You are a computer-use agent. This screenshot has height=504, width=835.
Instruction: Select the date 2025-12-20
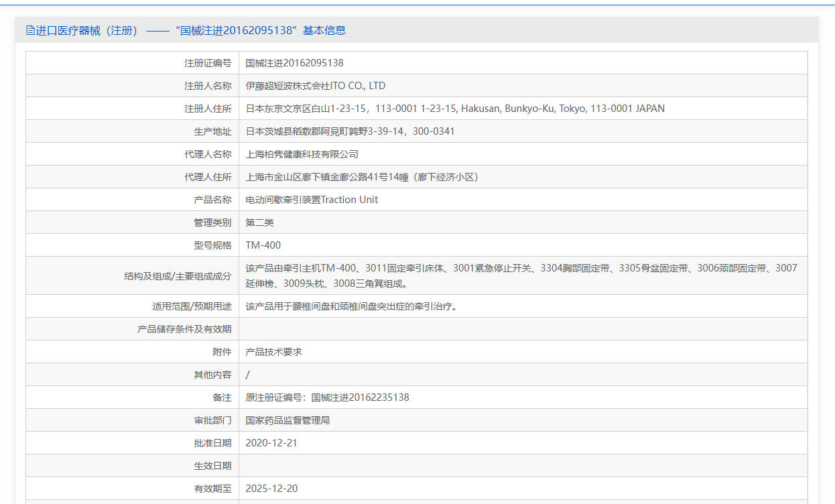point(271,489)
